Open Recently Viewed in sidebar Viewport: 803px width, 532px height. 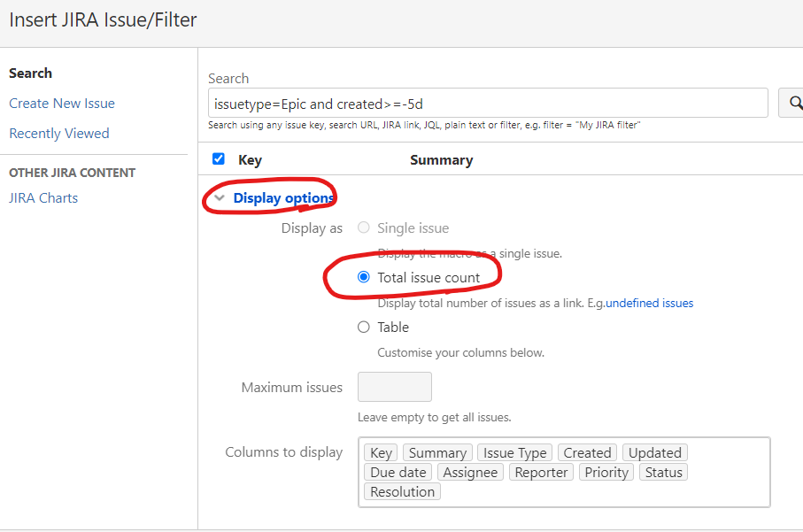tap(59, 134)
